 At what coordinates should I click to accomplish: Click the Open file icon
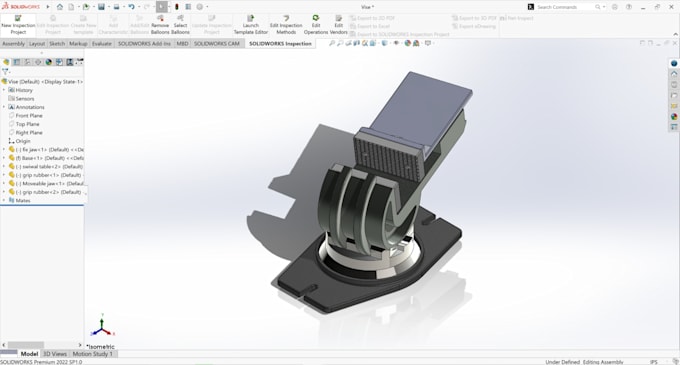click(86, 7)
